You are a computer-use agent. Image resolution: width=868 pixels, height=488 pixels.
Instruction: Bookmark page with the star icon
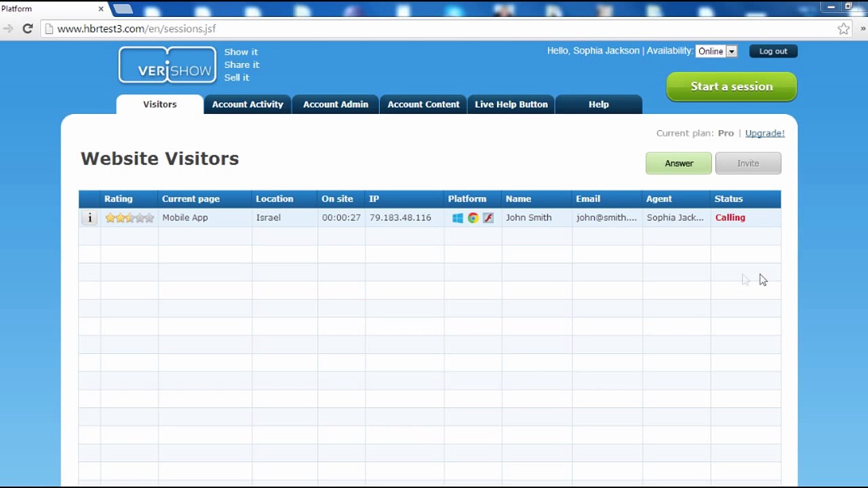(x=844, y=28)
